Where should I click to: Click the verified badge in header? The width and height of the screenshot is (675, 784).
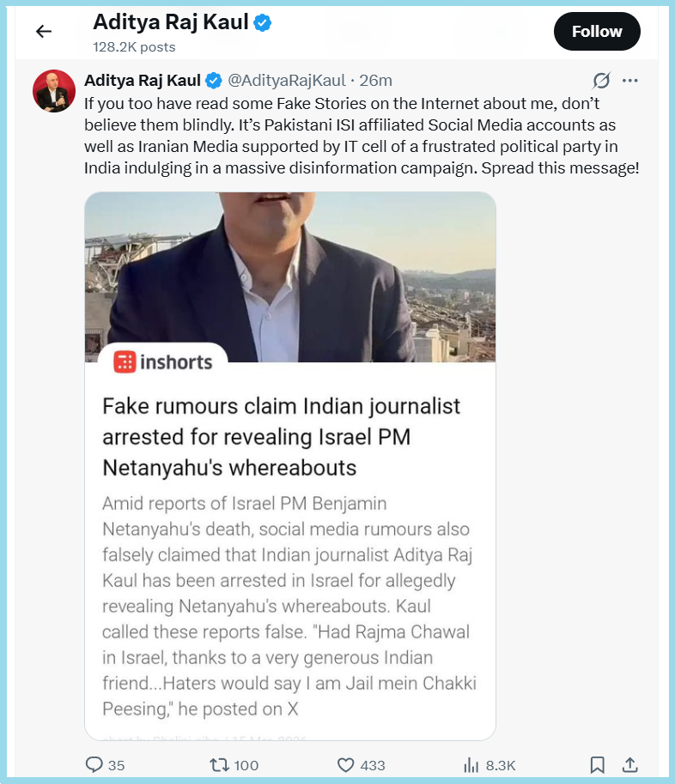click(x=262, y=23)
